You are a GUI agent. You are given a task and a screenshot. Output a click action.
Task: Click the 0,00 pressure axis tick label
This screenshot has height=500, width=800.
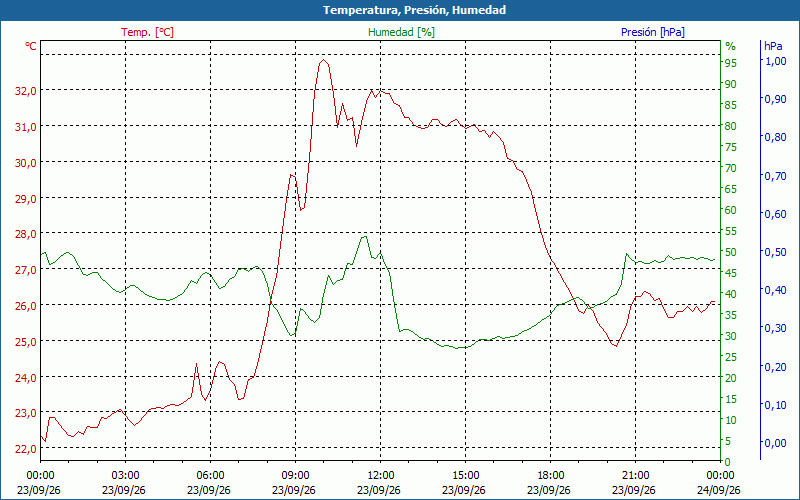click(774, 443)
